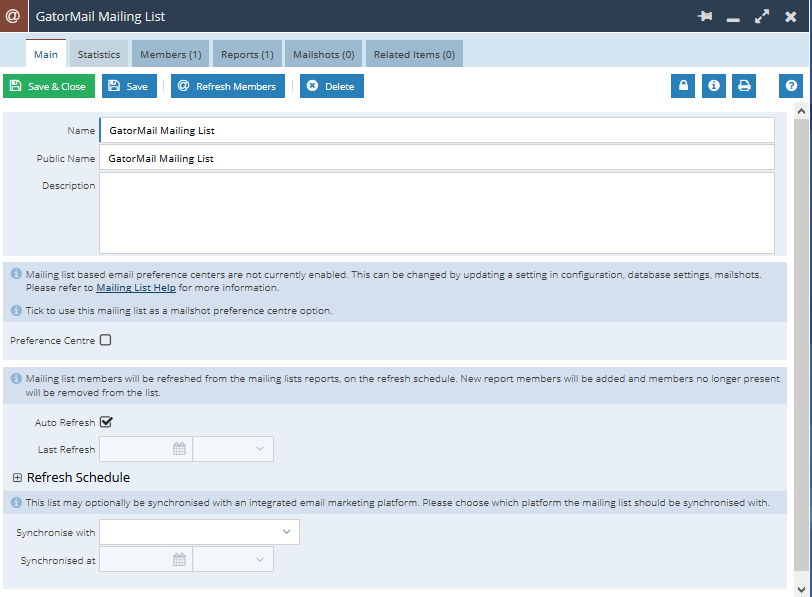Minimize the GatorMail Mailing List window
This screenshot has height=597, width=812.
(x=733, y=20)
